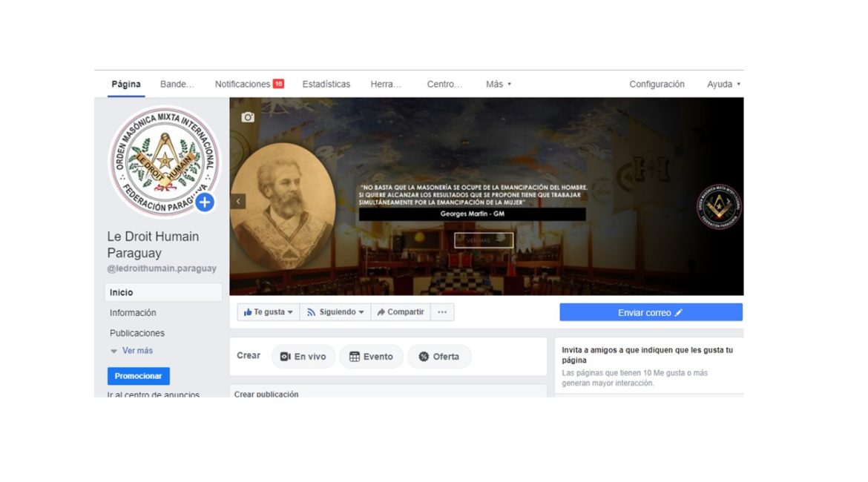This screenshot has width=868, height=482.
Task: Click the Enviar correo button
Action: coord(651,313)
